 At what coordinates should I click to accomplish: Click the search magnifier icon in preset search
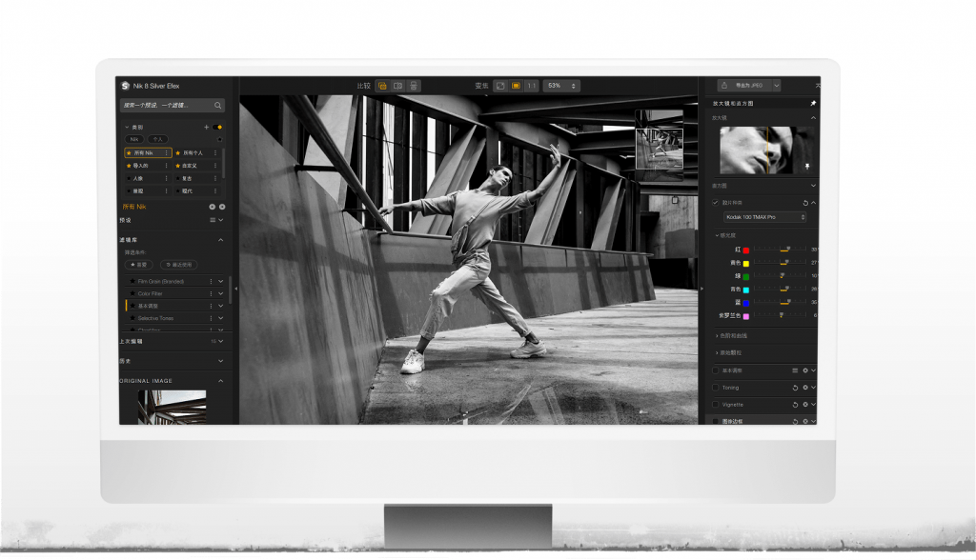218,105
